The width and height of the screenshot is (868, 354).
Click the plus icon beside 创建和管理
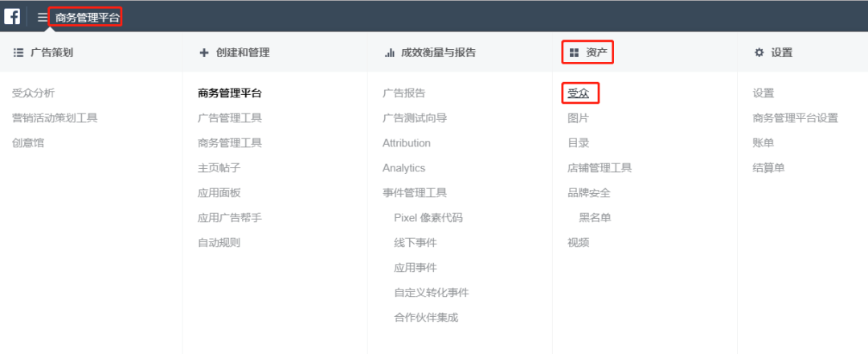tap(203, 52)
